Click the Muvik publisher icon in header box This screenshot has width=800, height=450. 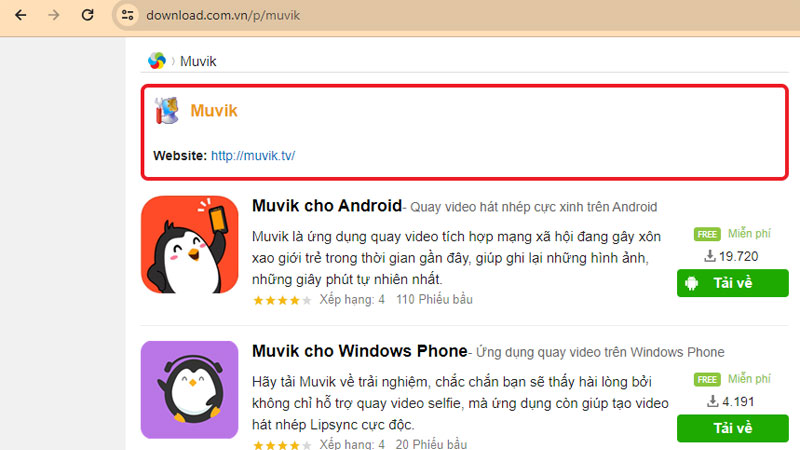tap(167, 110)
